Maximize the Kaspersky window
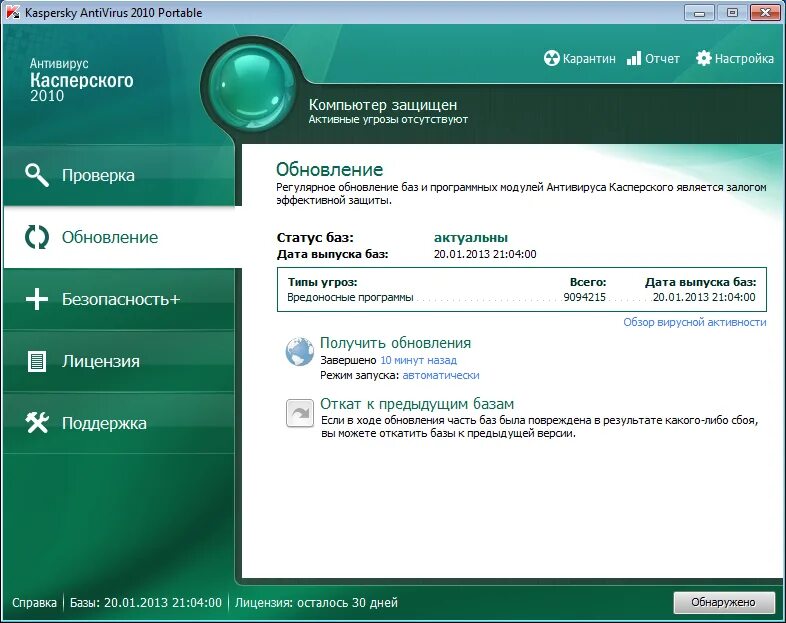Image resolution: width=786 pixels, height=623 pixels. tap(732, 13)
